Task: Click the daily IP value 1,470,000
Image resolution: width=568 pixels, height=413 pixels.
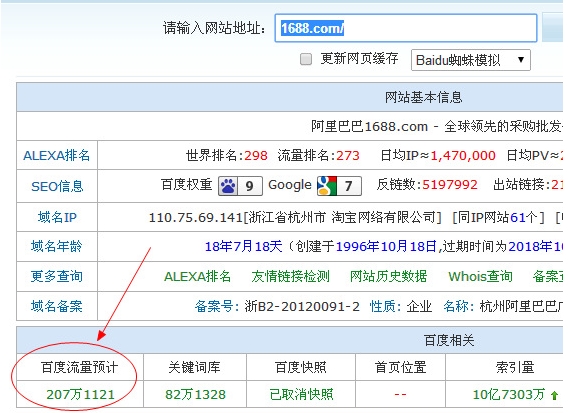Action: tap(463, 156)
